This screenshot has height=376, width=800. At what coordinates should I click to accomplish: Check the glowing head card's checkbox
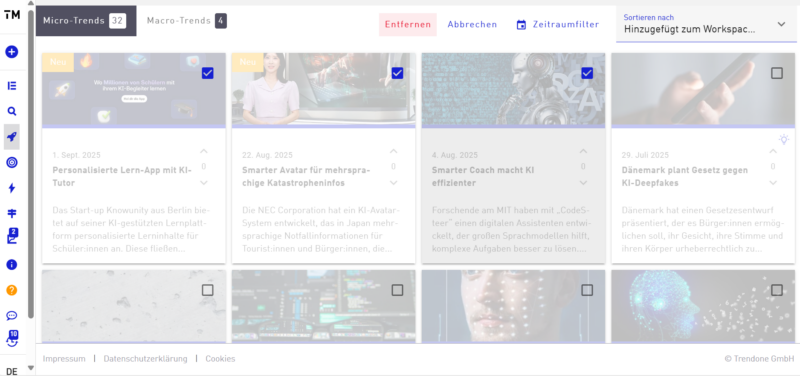(x=777, y=290)
